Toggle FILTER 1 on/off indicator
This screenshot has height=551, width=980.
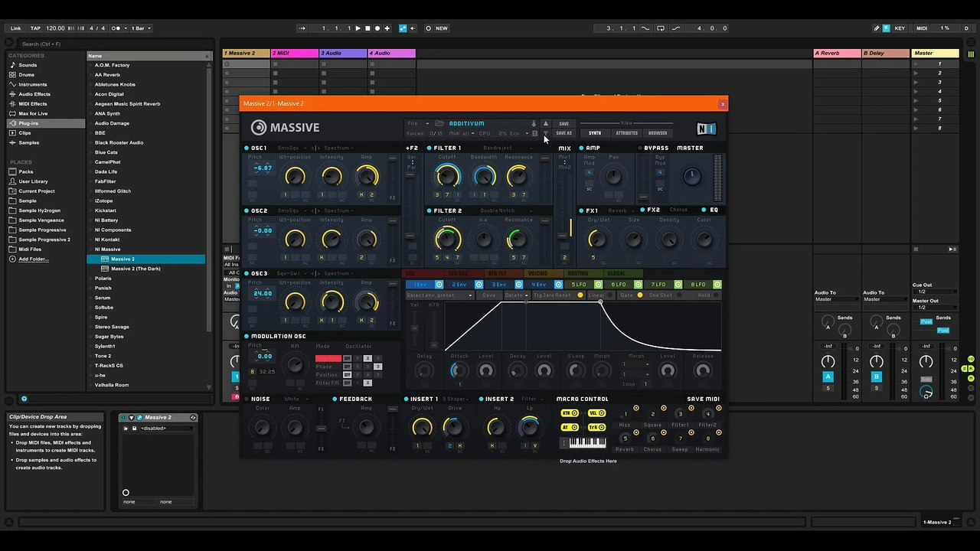[430, 148]
